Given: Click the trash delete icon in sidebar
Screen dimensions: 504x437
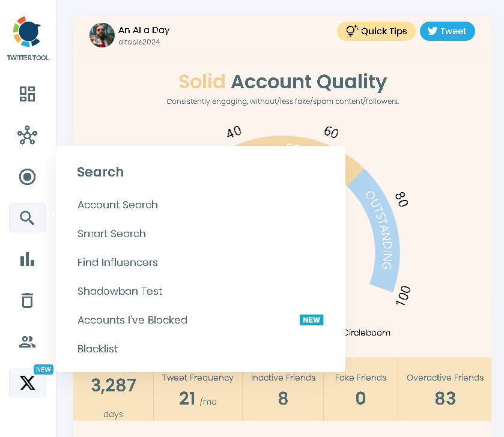Looking at the screenshot, I should (27, 300).
